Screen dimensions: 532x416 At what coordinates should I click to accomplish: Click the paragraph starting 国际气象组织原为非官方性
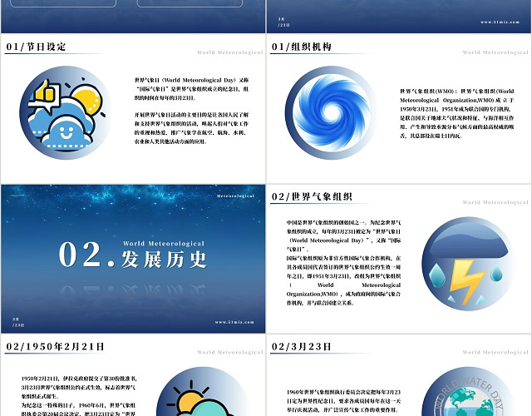(x=343, y=280)
